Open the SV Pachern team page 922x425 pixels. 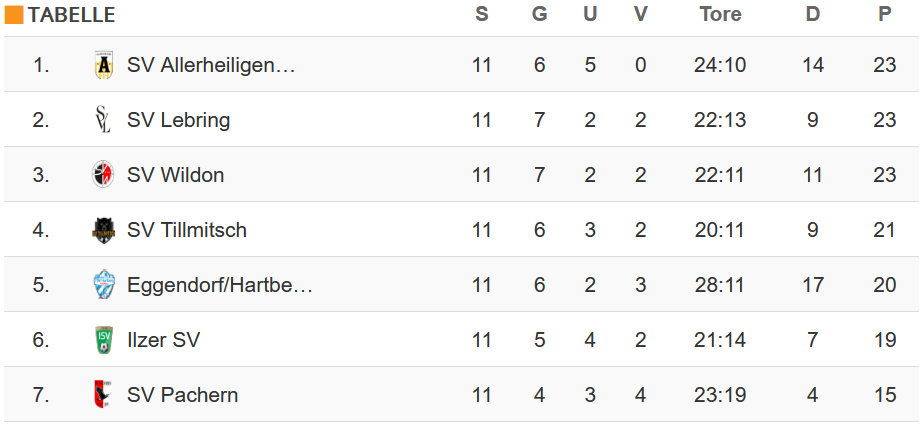pyautogui.click(x=182, y=395)
